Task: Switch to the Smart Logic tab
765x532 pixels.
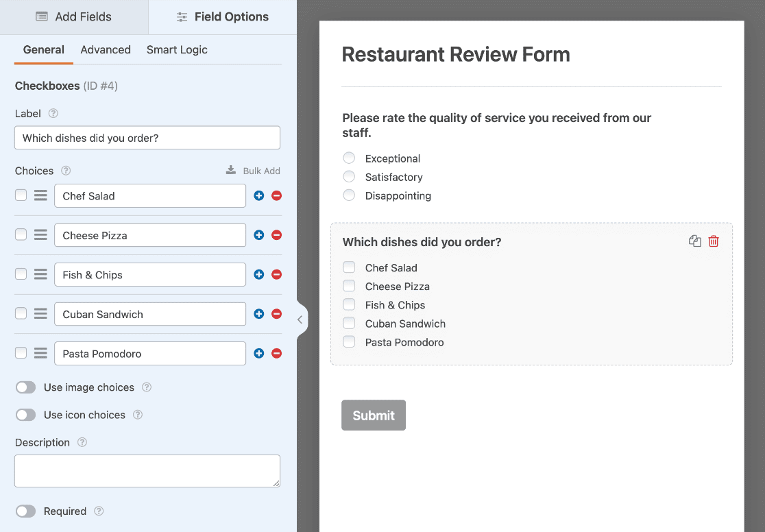Action: (x=177, y=49)
